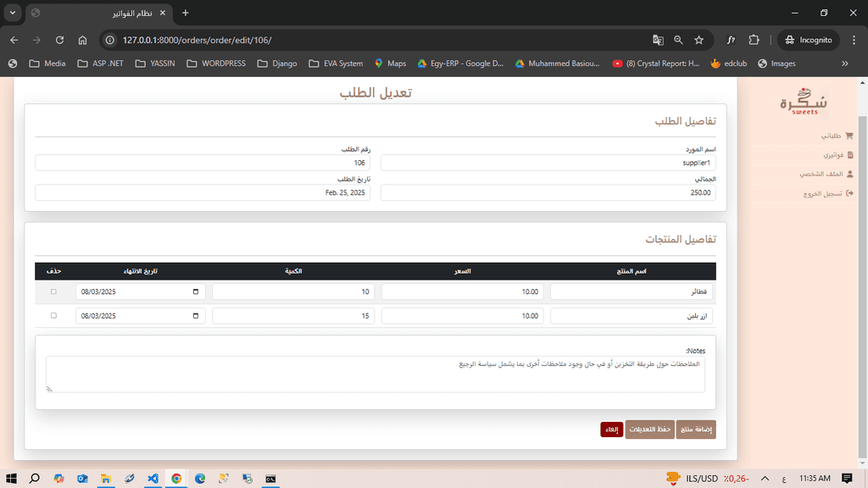Click the price field in the فطائر row
The image size is (868, 488).
(x=462, y=291)
